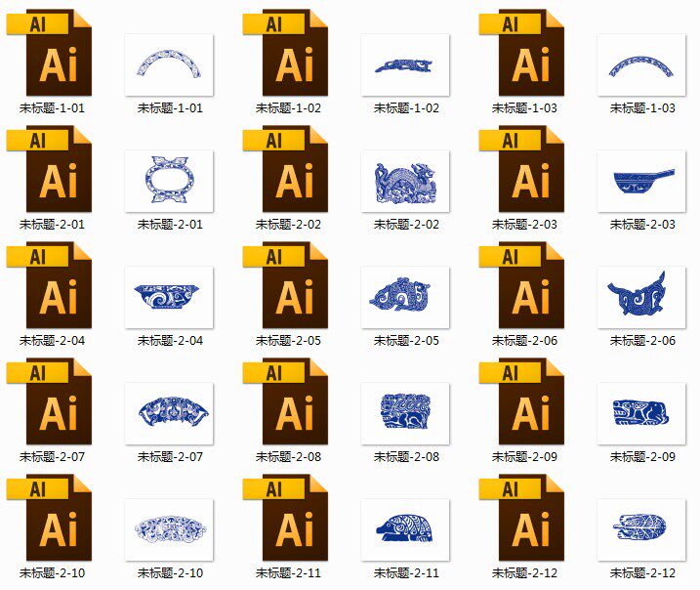Screen dimensions: 700x590
Task: Select the Illustrator file icon 未标题-2-09
Action: coord(521,401)
